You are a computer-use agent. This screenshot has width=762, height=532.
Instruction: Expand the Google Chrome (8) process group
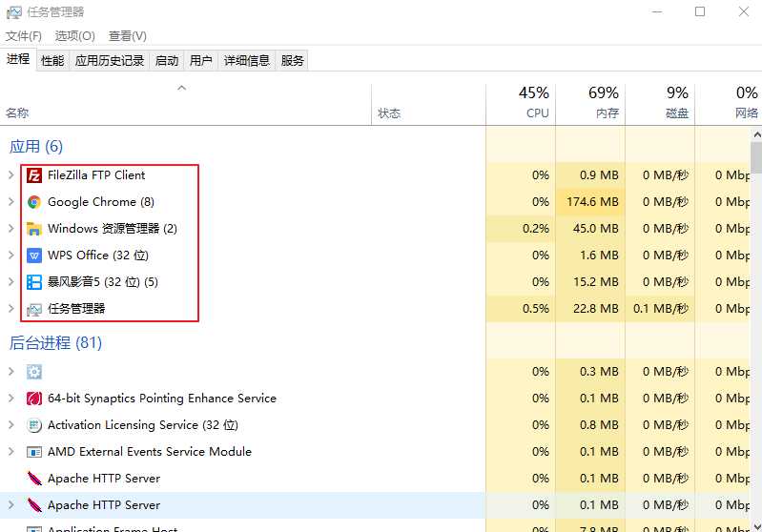click(11, 201)
